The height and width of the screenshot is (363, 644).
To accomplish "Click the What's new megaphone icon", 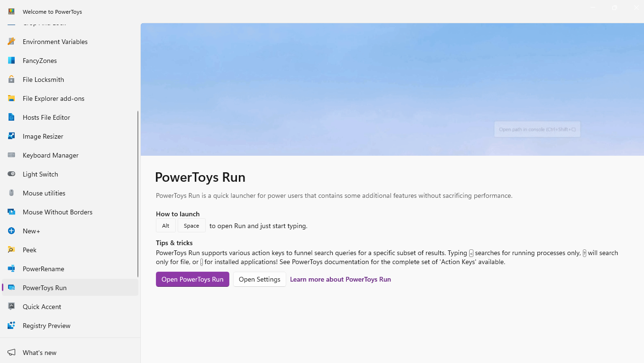I will (11, 353).
